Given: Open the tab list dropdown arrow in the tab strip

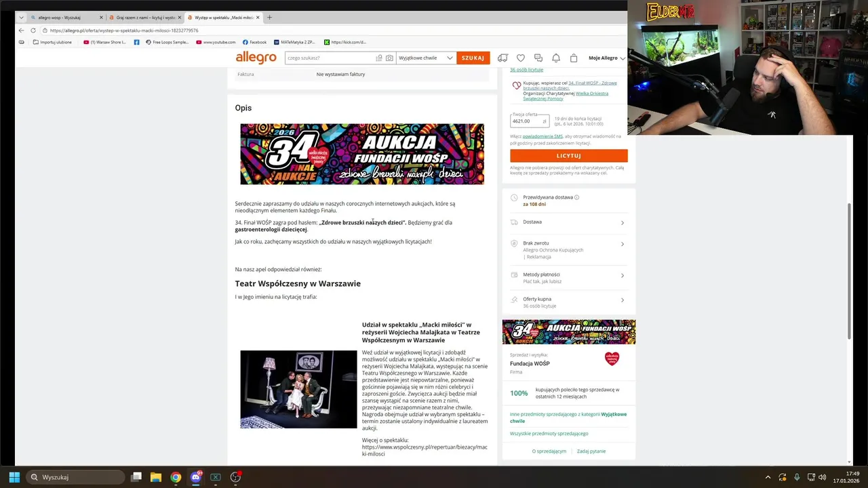Looking at the screenshot, I should 21,17.
